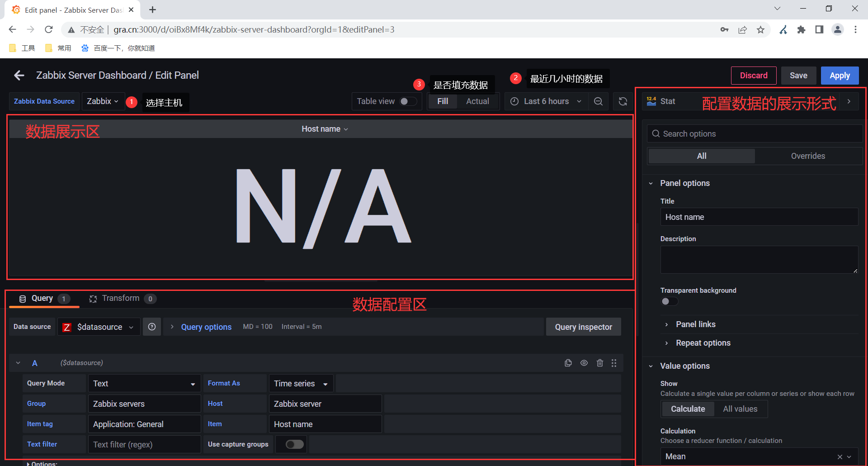
Task: Open the Query Mode Text dropdown
Action: click(x=144, y=383)
